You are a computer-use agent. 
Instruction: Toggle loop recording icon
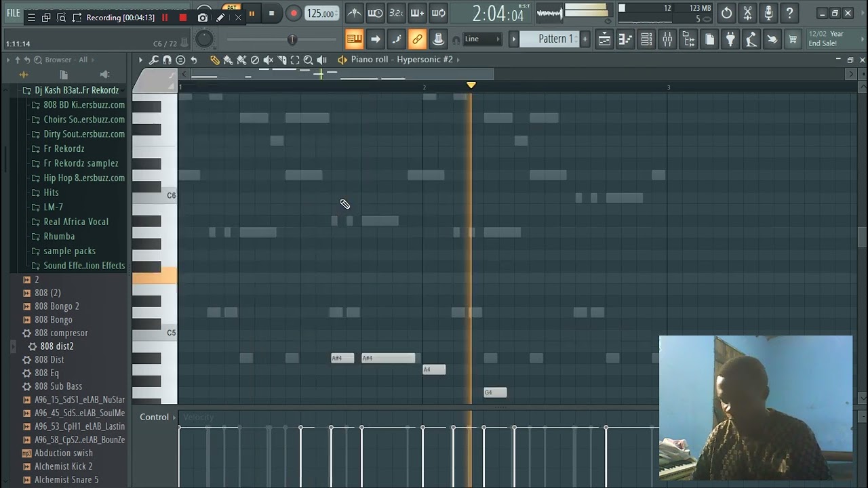(439, 13)
